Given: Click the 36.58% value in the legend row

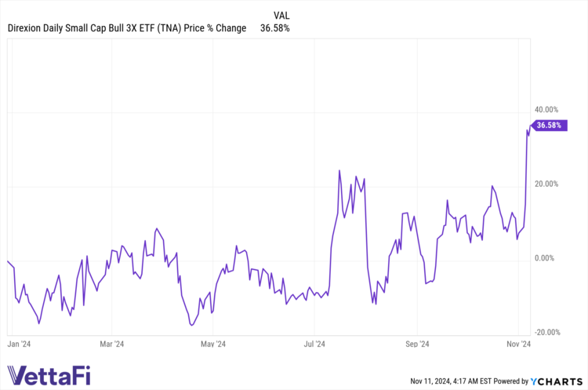Looking at the screenshot, I should pyautogui.click(x=274, y=28).
